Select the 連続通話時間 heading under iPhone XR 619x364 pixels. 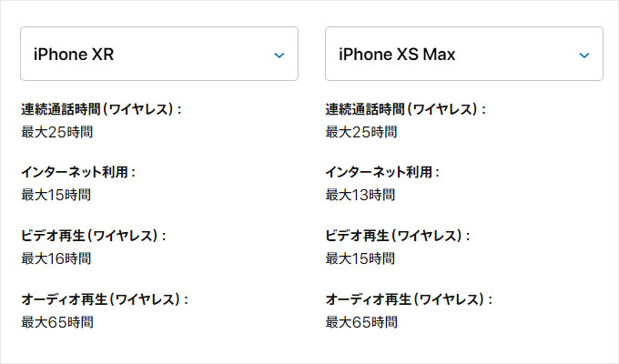pyautogui.click(x=101, y=109)
